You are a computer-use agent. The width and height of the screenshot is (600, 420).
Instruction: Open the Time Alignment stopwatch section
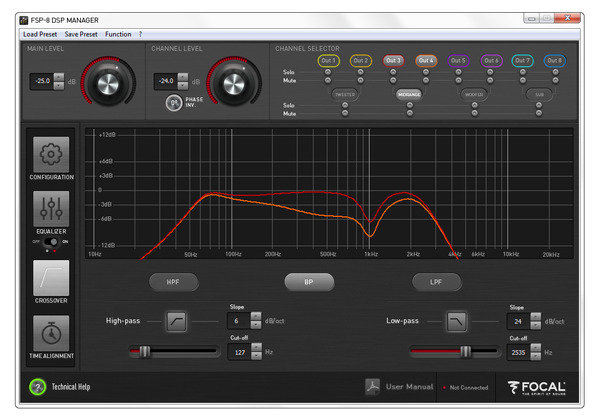51,333
